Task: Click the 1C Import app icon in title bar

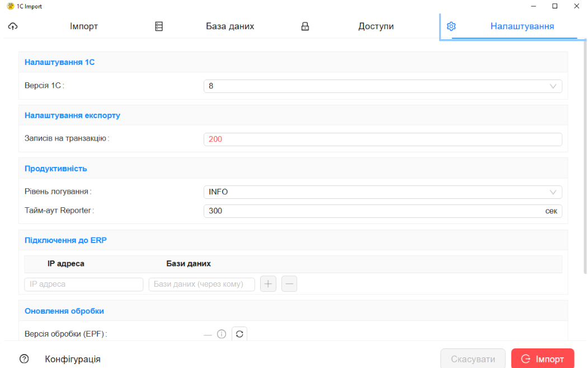Action: point(11,6)
